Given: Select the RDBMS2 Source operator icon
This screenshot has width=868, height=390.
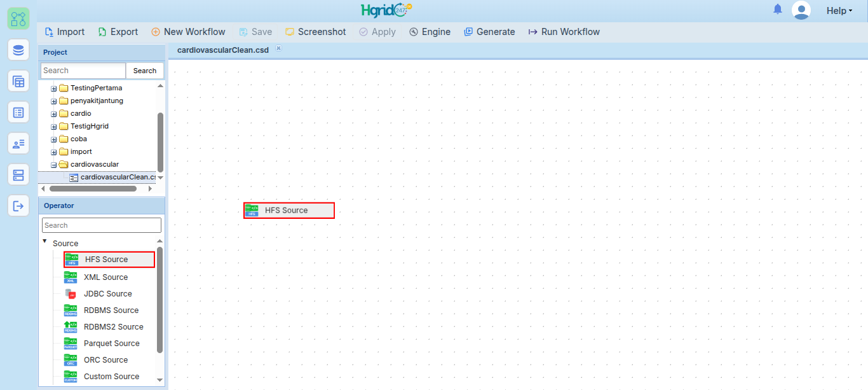Looking at the screenshot, I should [x=71, y=326].
